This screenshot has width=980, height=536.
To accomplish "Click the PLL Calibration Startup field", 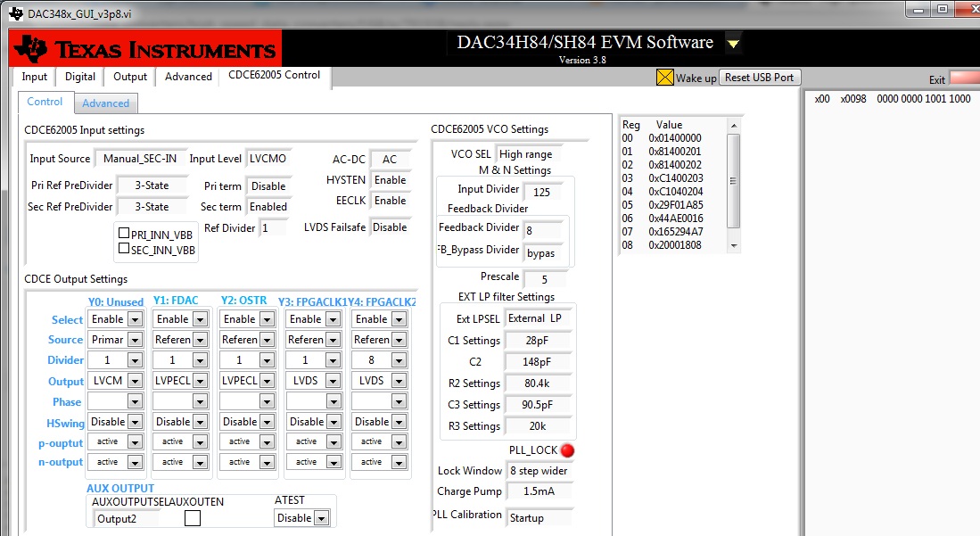I will coord(539,518).
